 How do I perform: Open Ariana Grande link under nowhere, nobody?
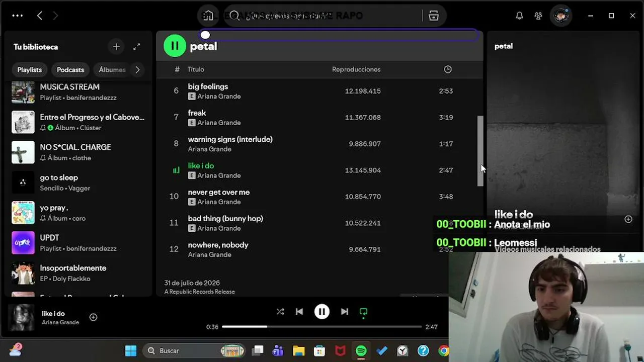[210, 255]
